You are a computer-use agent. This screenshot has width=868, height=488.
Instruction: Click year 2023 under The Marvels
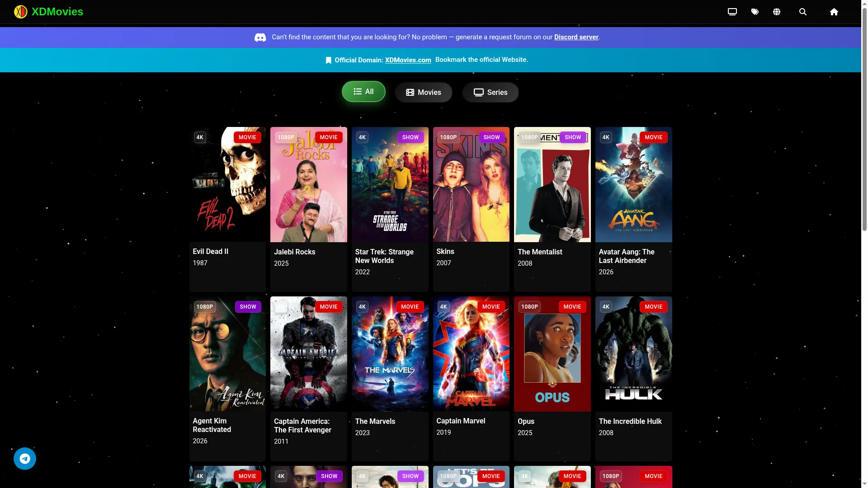(362, 433)
